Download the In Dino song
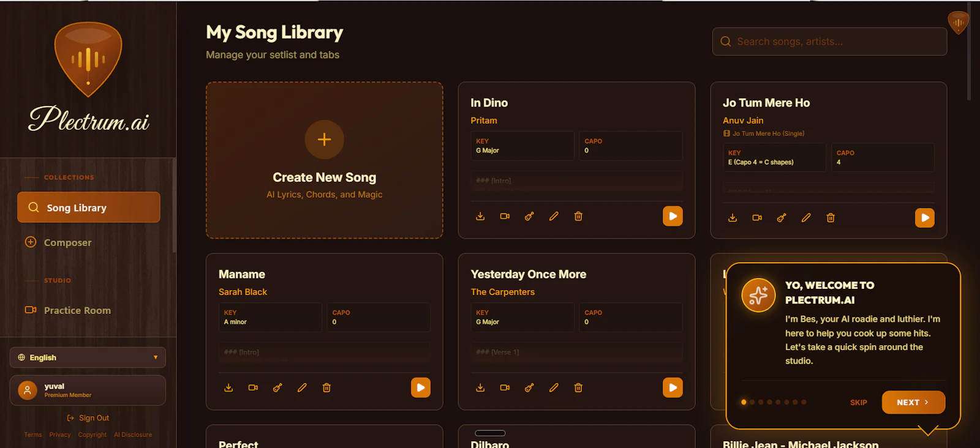The width and height of the screenshot is (980, 448). 480,216
